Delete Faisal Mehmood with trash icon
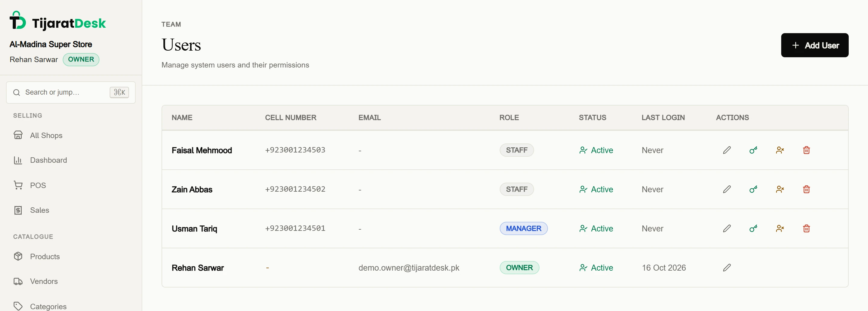Image resolution: width=868 pixels, height=311 pixels. pos(806,150)
